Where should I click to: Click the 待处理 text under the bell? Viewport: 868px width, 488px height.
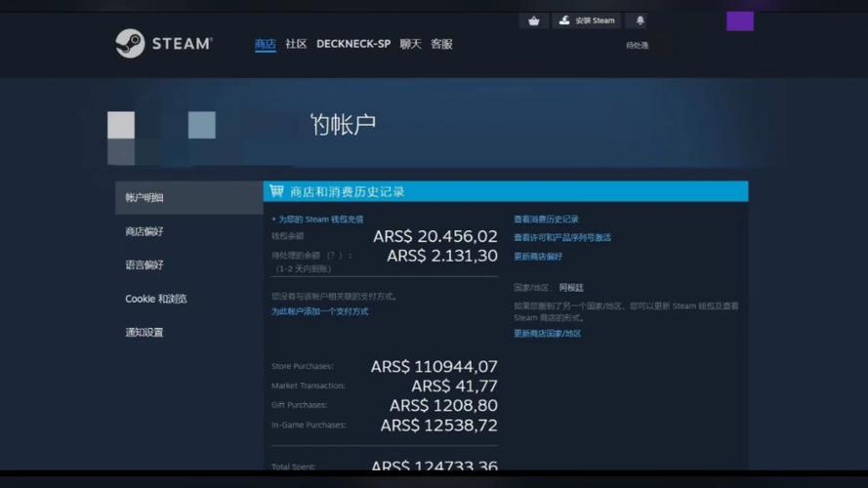pos(638,45)
